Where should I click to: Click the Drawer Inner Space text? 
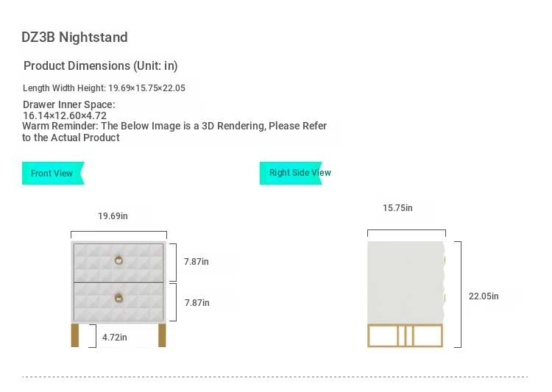click(68, 110)
